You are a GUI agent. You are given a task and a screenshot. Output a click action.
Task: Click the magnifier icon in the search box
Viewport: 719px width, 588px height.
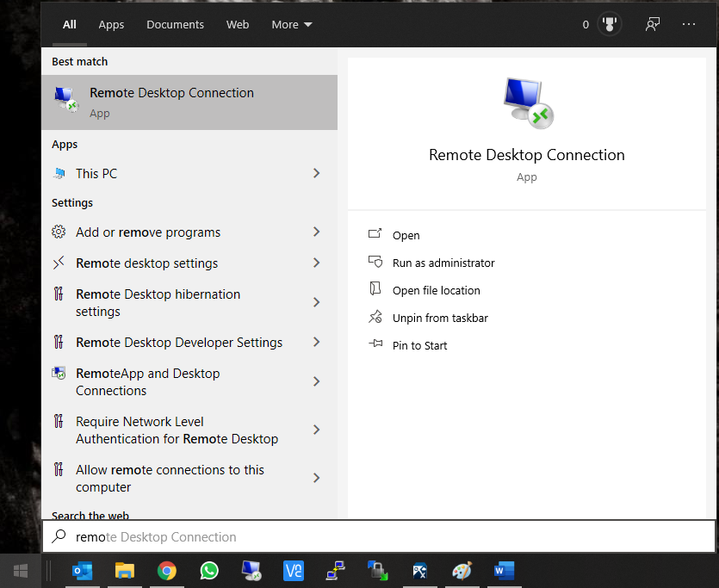[59, 536]
